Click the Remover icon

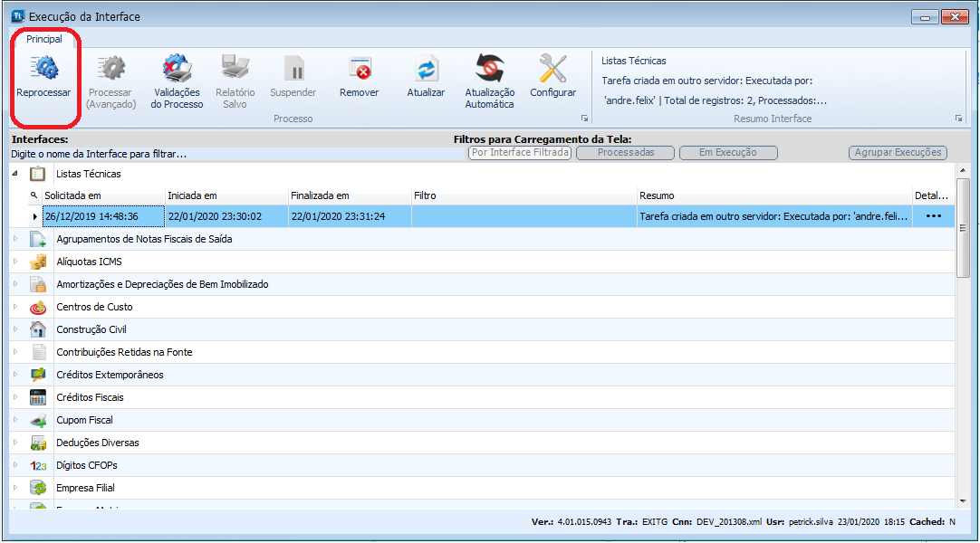359,69
